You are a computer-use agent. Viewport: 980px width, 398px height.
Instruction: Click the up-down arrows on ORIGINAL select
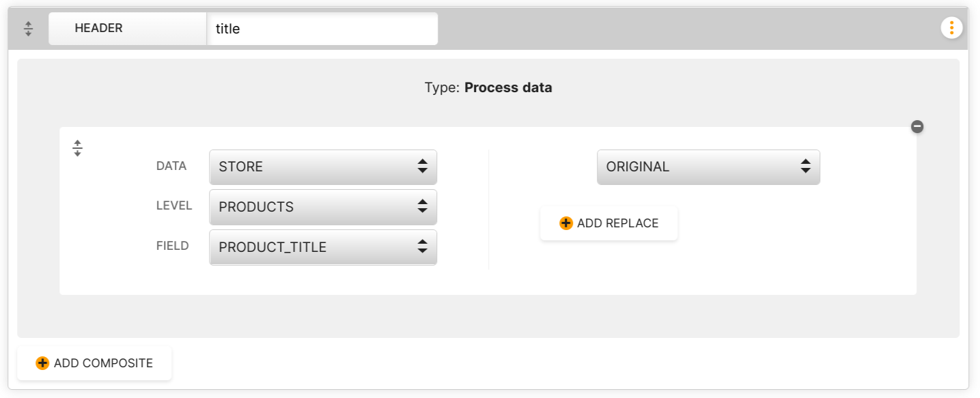point(805,167)
